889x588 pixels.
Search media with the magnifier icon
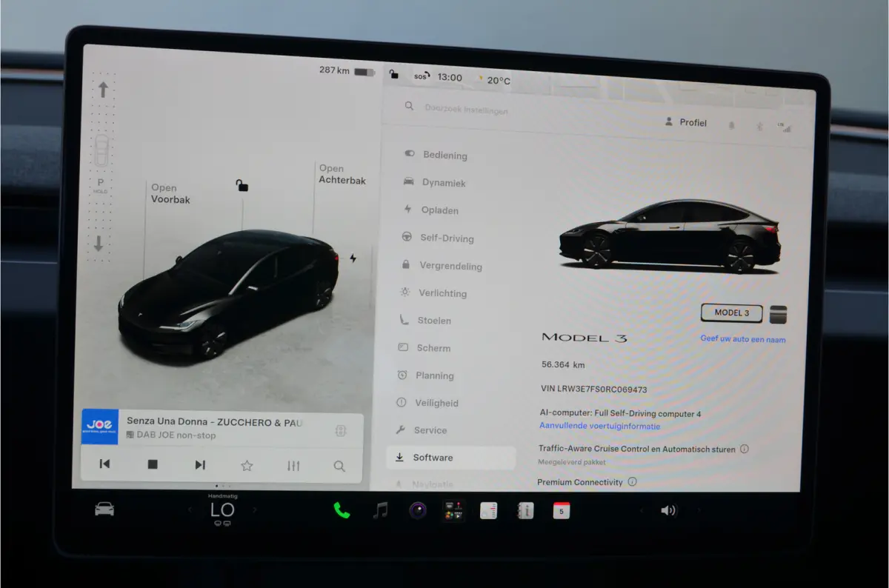pos(339,466)
